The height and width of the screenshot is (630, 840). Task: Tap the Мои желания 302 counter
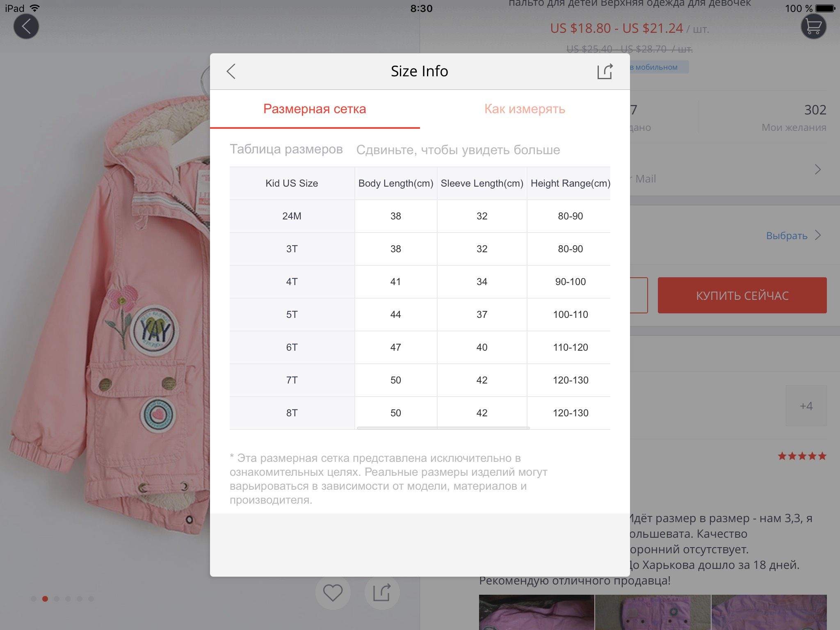click(794, 118)
